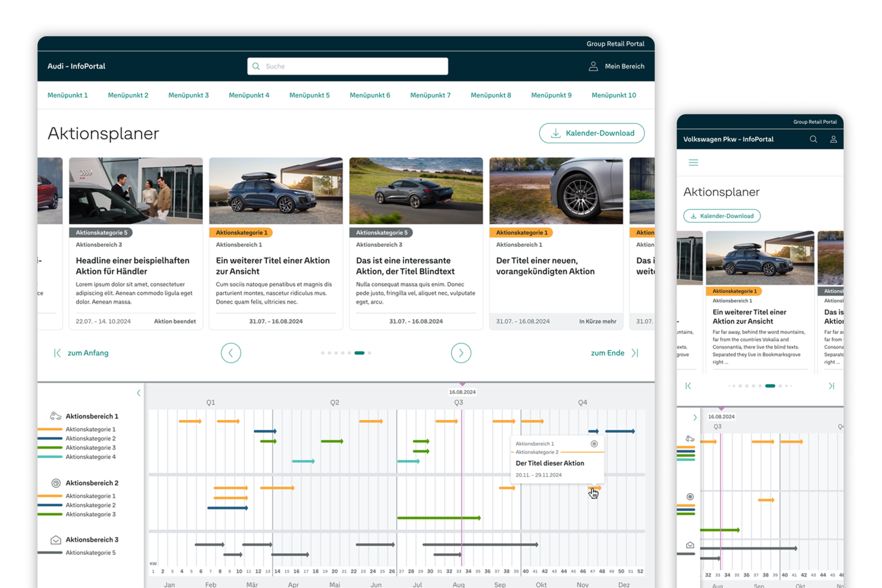Click the envelope icon for Aktionsbereich 3
Viewport: 882px width, 588px height.
[56, 539]
